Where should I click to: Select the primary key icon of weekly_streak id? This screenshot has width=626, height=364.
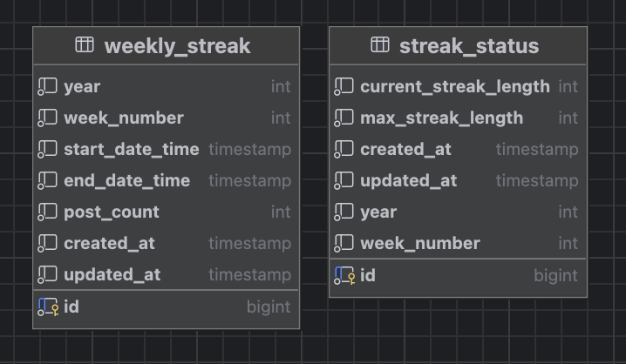pos(48,307)
